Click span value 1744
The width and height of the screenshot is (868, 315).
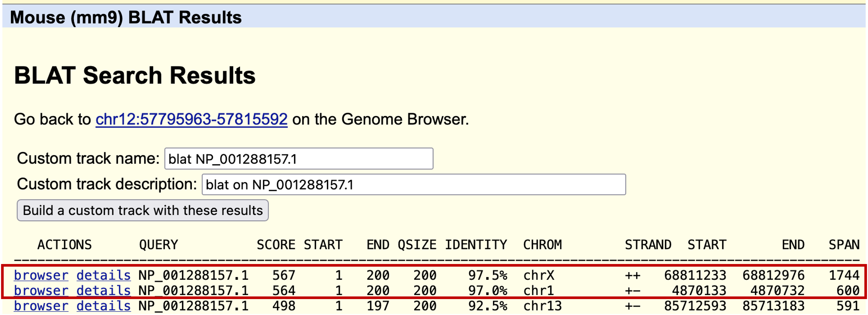[844, 275]
